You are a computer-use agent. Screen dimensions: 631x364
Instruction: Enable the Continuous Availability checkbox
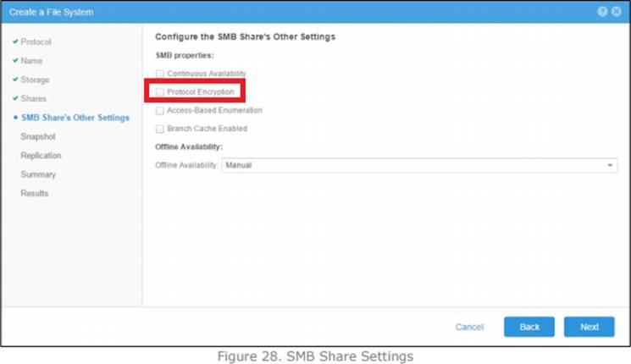coord(160,74)
